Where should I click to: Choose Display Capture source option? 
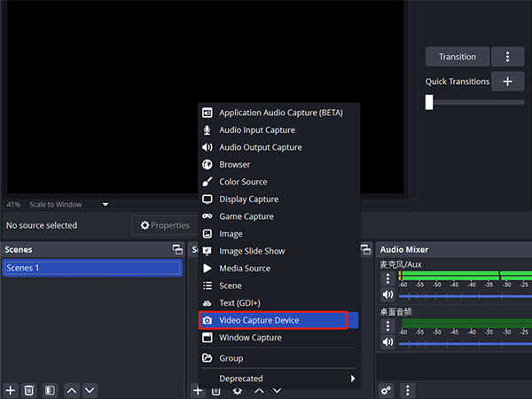(248, 199)
